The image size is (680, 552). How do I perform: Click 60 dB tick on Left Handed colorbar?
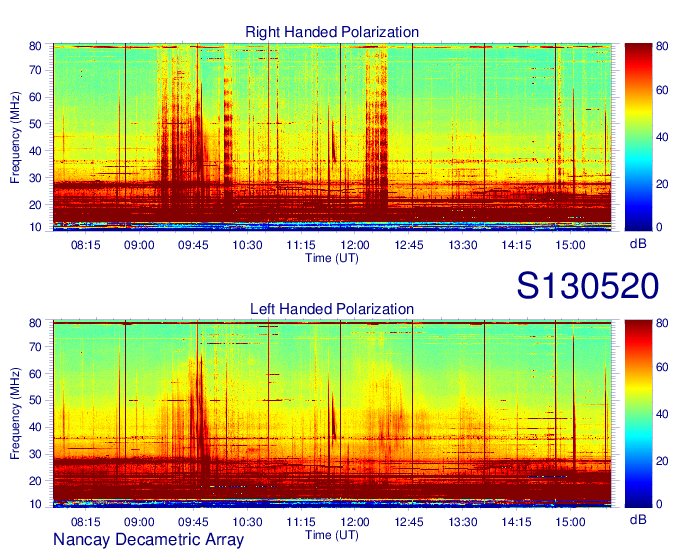[662, 367]
